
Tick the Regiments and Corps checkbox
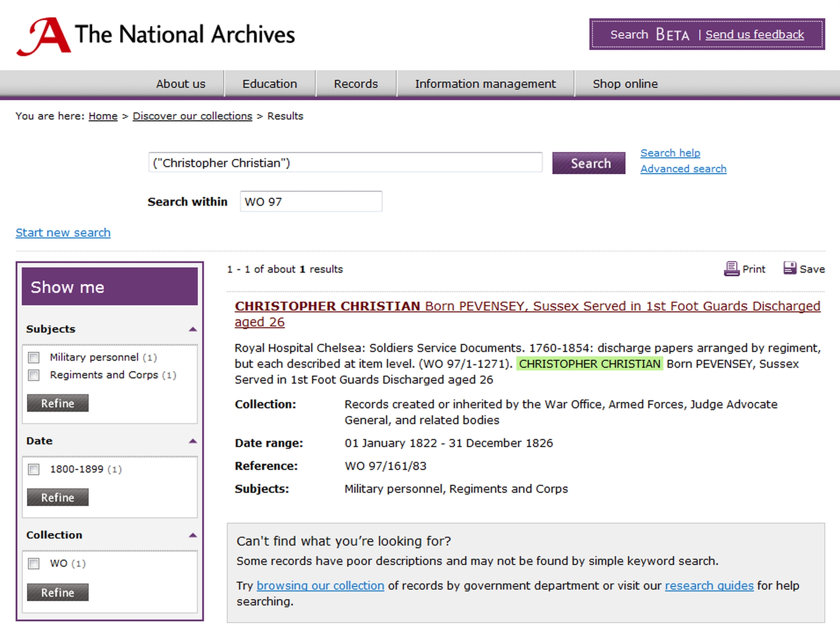click(x=33, y=375)
